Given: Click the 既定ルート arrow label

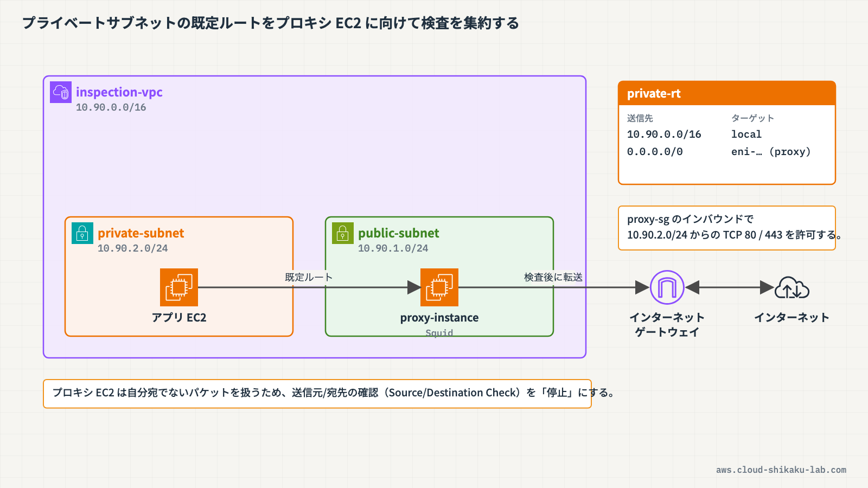Looking at the screenshot, I should (x=309, y=277).
